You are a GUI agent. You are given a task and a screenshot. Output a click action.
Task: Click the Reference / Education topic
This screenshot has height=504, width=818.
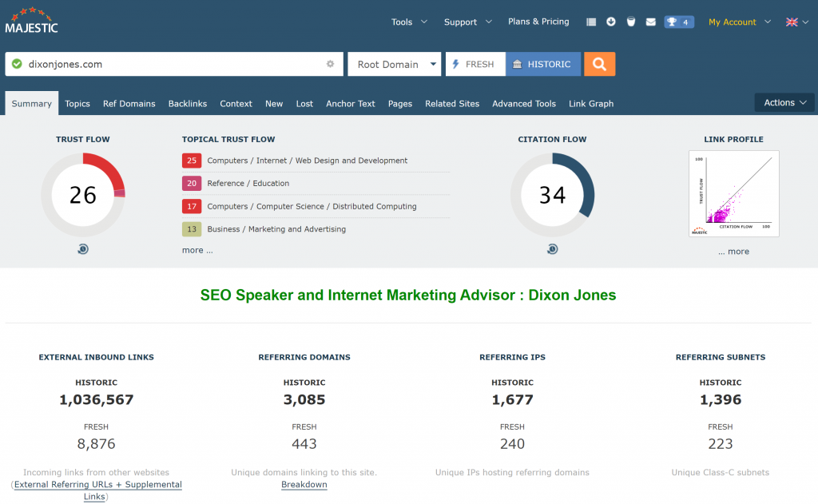(x=248, y=183)
